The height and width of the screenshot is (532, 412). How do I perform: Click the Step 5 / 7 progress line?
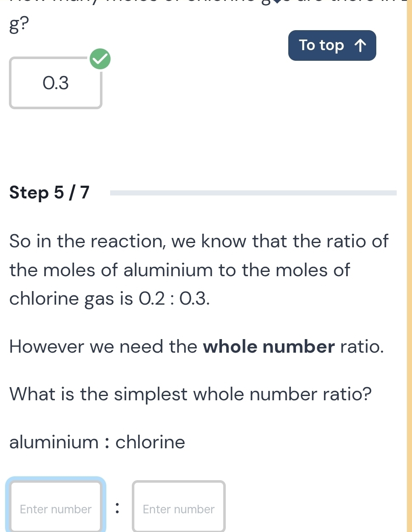pos(253,193)
